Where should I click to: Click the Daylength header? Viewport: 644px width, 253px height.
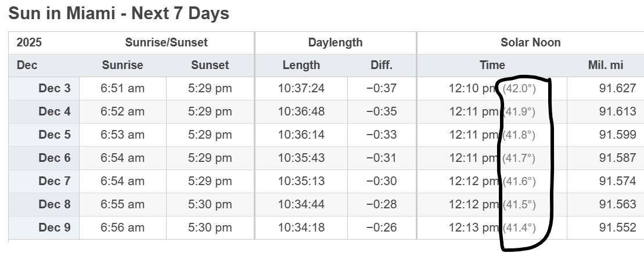(x=335, y=42)
